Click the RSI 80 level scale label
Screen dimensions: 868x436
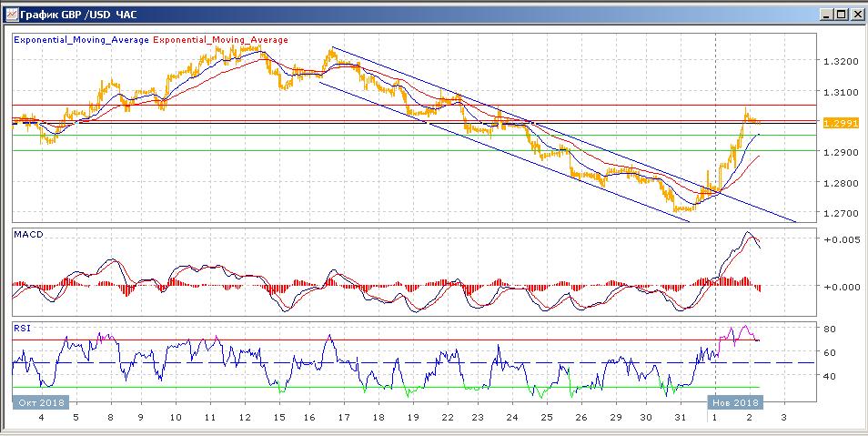(830, 329)
